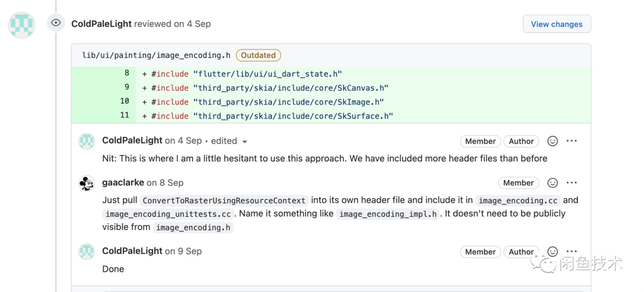Open three-dot menu on the Nit comment
644x292 pixels.
[572, 141]
